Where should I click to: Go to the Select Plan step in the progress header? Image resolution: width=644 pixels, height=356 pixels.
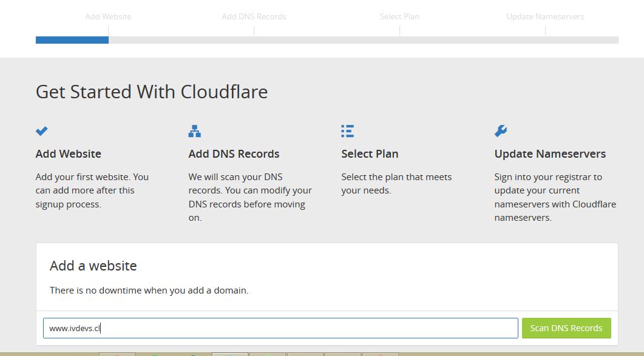click(x=399, y=16)
